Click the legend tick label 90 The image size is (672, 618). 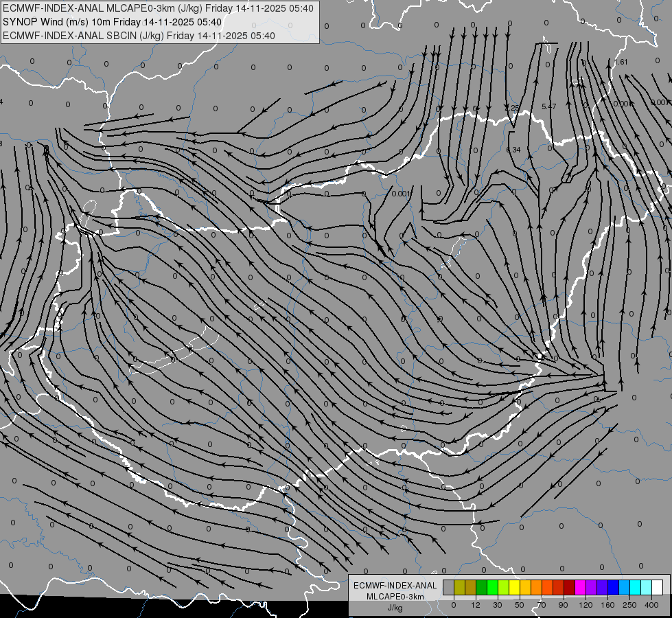pyautogui.click(x=563, y=605)
